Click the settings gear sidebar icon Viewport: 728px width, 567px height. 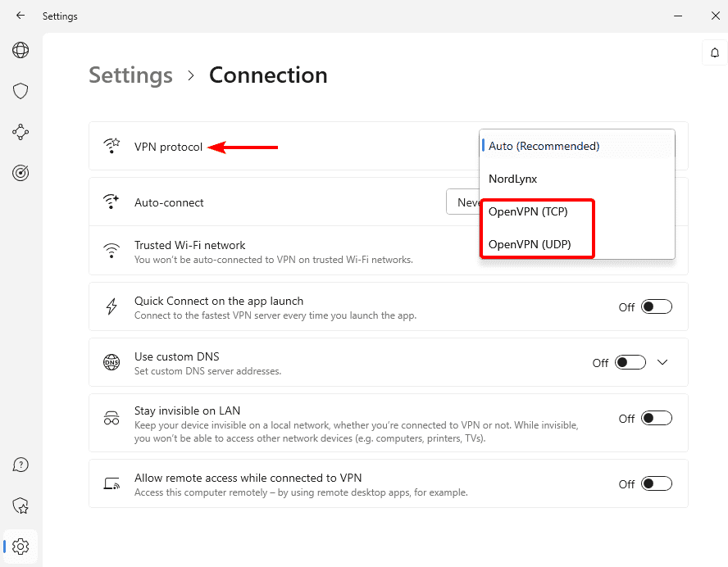pos(20,547)
